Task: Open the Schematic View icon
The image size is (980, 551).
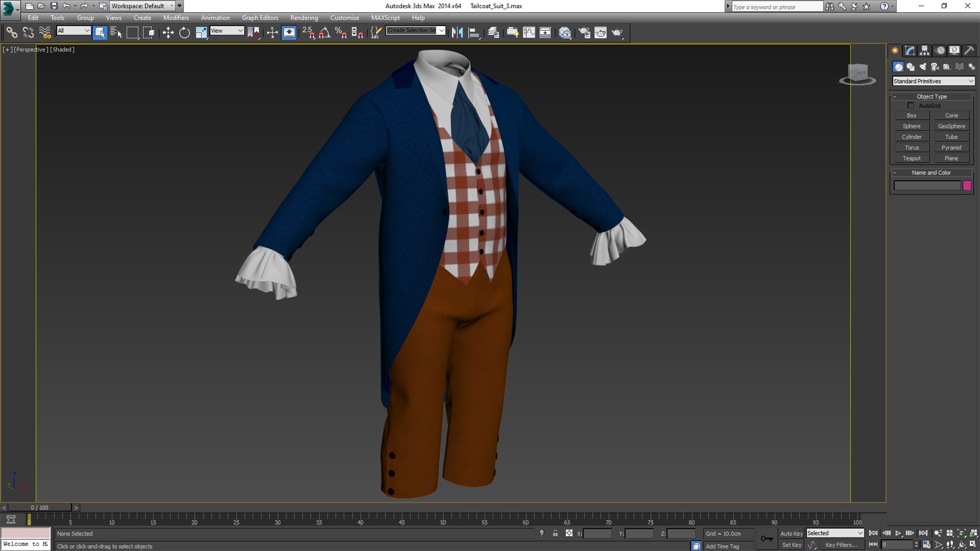Action: click(545, 33)
